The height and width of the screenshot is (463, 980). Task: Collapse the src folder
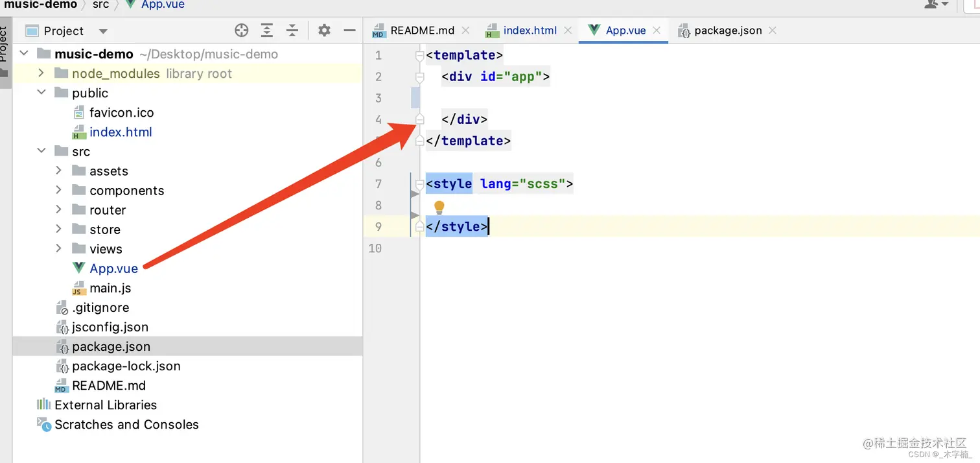(x=41, y=151)
